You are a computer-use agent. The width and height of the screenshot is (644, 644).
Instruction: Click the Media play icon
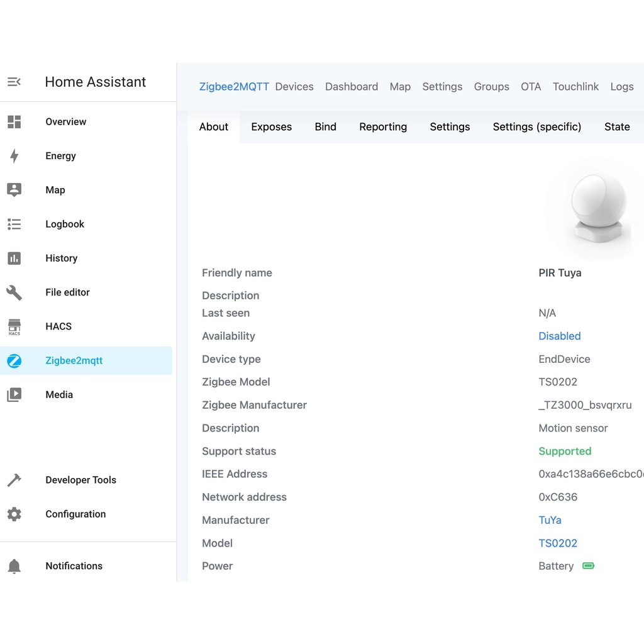(14, 395)
